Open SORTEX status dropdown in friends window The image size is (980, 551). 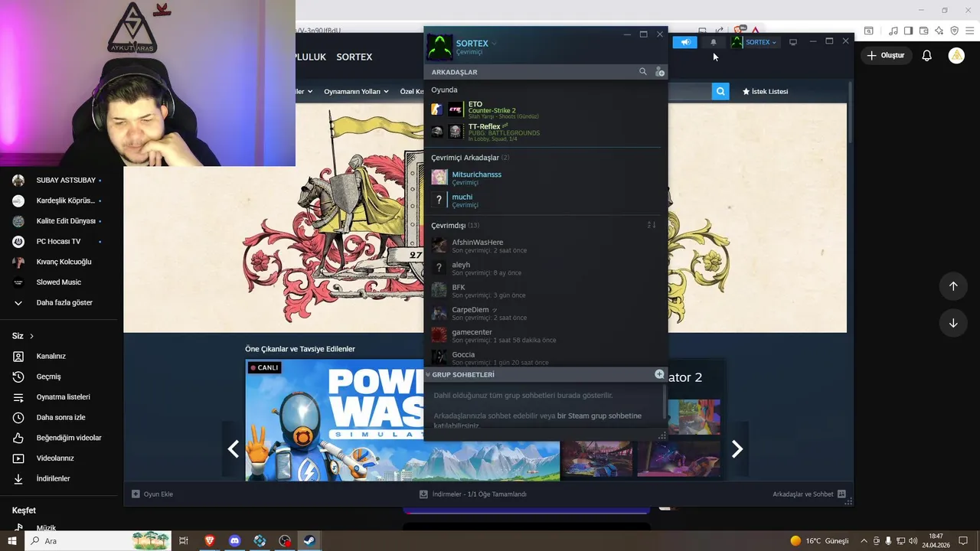click(x=494, y=44)
